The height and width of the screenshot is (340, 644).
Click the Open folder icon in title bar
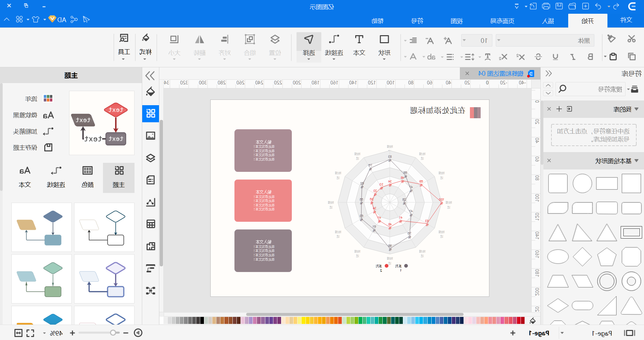click(572, 6)
